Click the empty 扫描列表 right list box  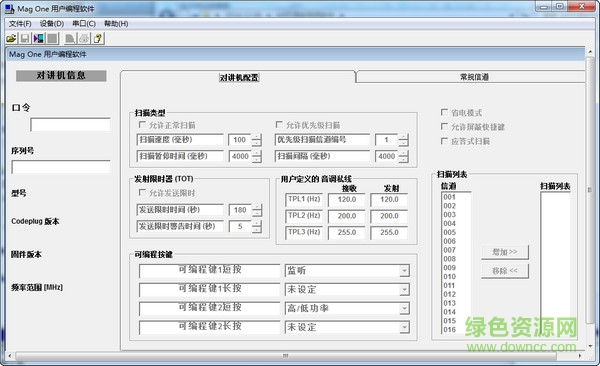pyautogui.click(x=555, y=263)
